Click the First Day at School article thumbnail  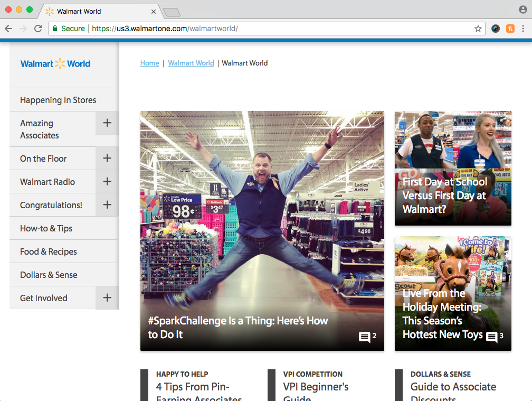click(x=453, y=168)
